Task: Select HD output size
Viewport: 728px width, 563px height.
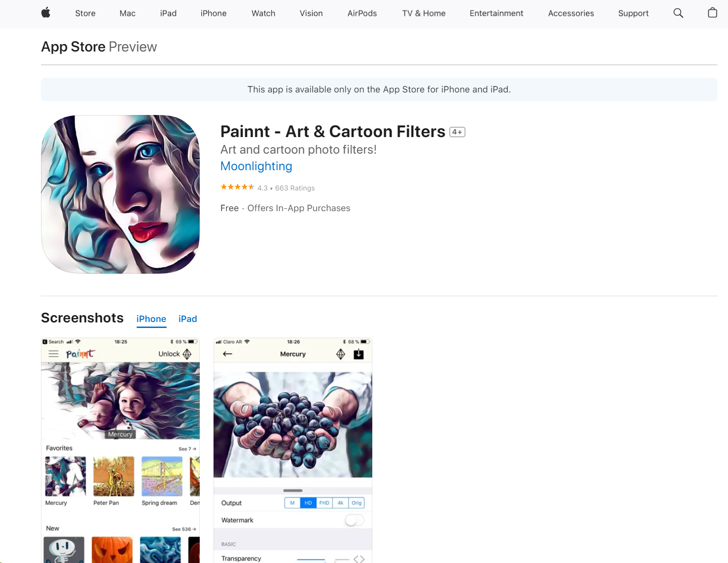Action: point(308,503)
